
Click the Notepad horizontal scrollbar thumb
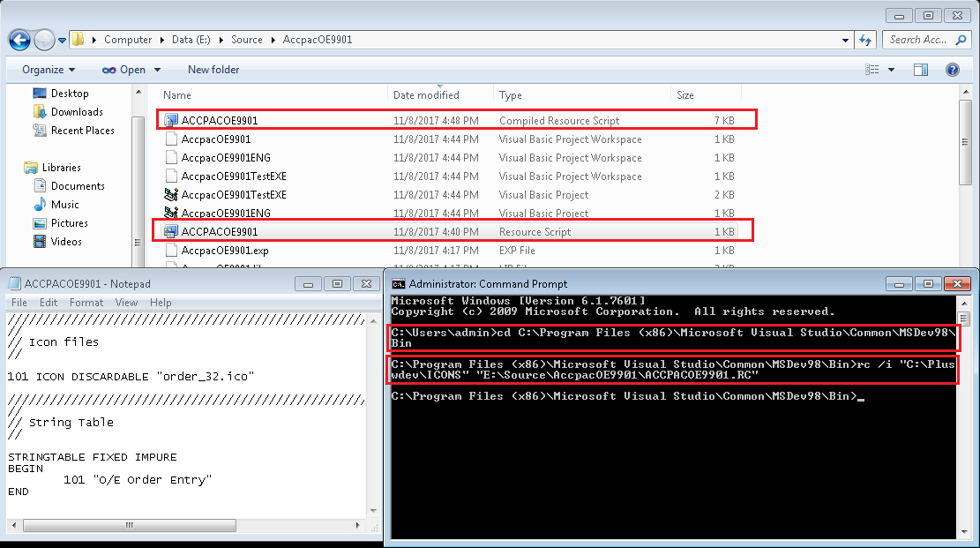130,525
